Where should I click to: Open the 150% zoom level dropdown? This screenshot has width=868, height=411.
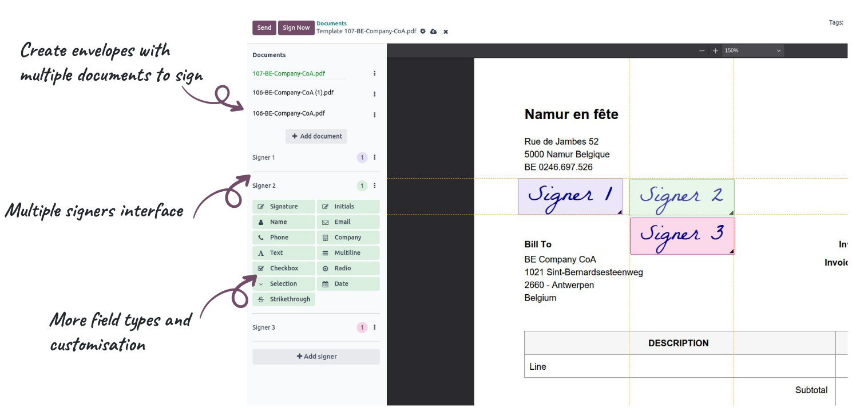752,51
